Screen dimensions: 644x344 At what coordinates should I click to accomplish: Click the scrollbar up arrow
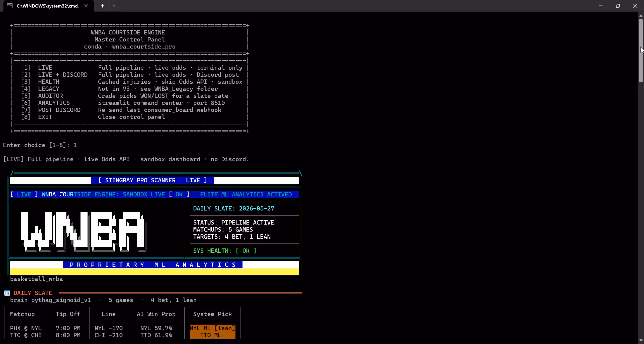pyautogui.click(x=641, y=16)
